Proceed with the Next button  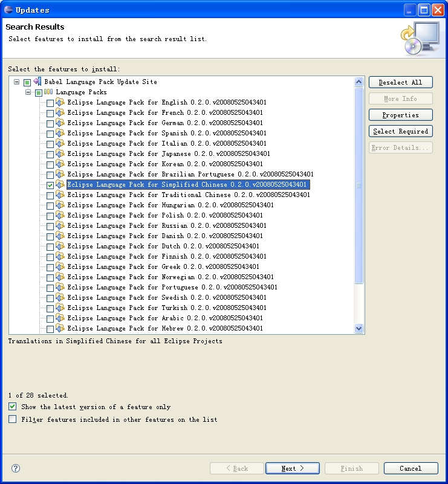point(293,468)
